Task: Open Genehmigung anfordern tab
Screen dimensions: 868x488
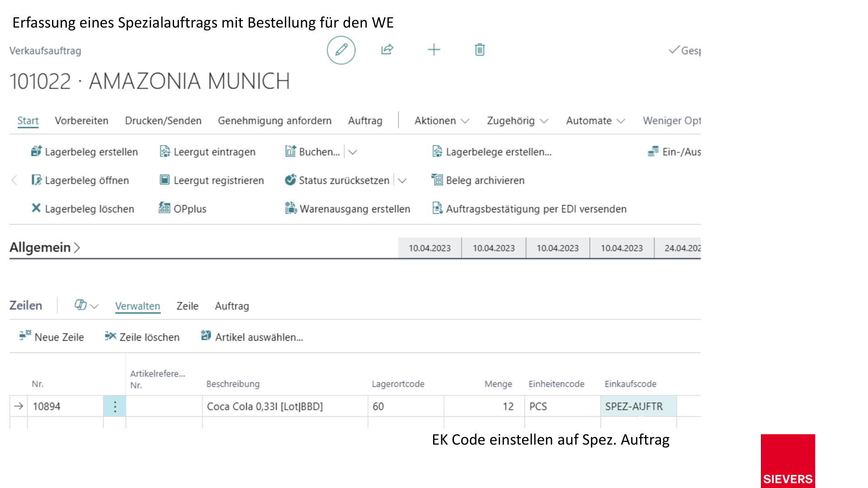Action: coord(275,121)
